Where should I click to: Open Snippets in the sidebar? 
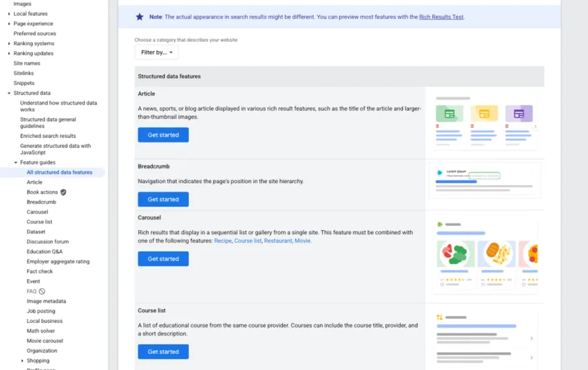pos(24,83)
